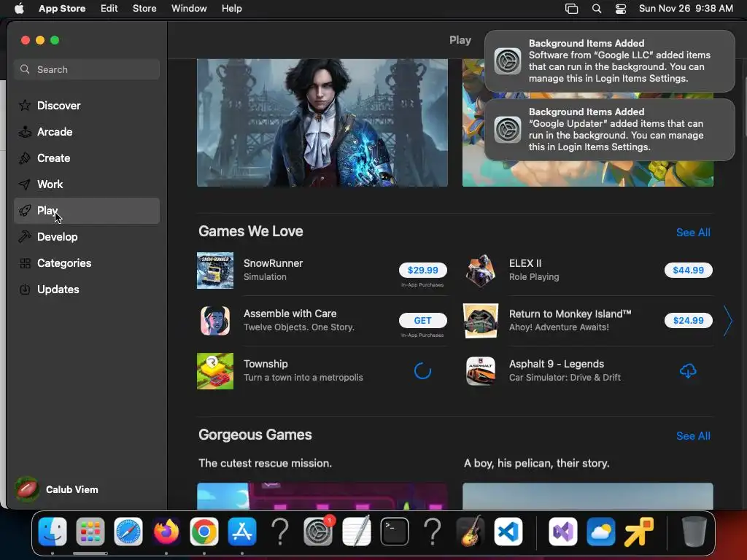Open Control Center in menu bar

point(621,9)
